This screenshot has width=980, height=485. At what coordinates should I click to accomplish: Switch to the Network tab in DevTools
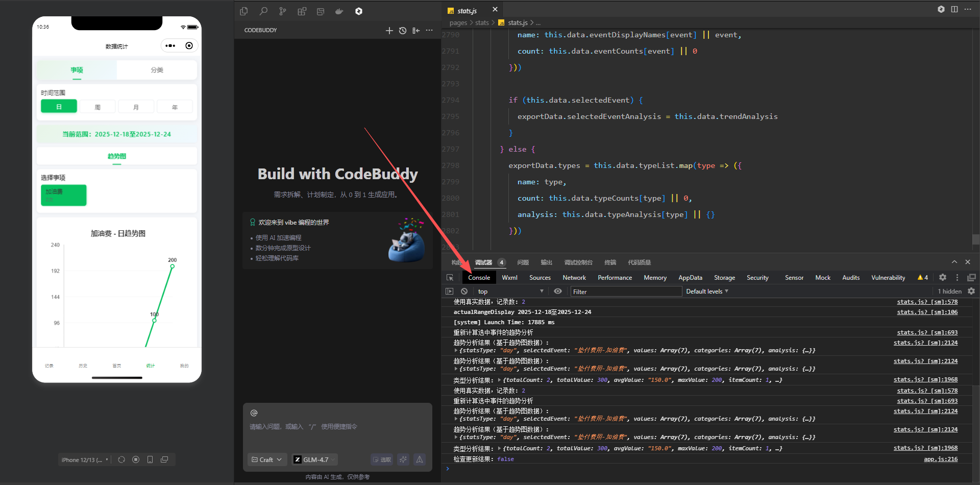click(x=574, y=278)
